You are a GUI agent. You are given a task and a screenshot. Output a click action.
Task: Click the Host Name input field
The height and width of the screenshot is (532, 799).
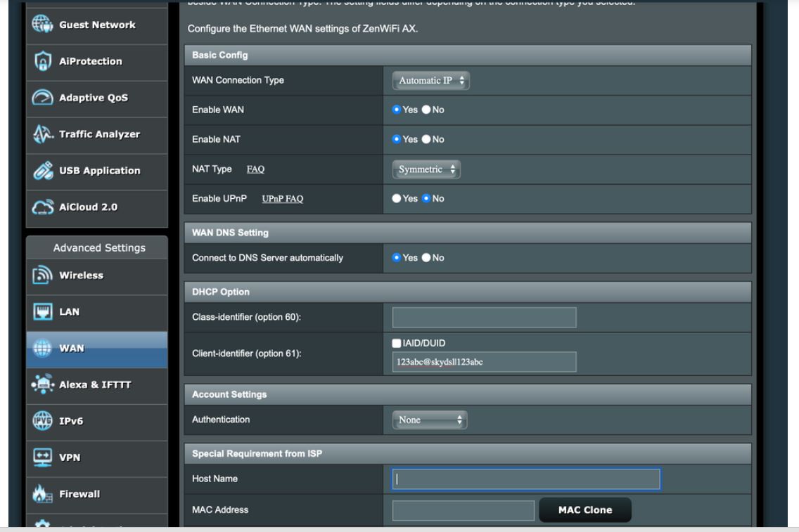click(526, 479)
